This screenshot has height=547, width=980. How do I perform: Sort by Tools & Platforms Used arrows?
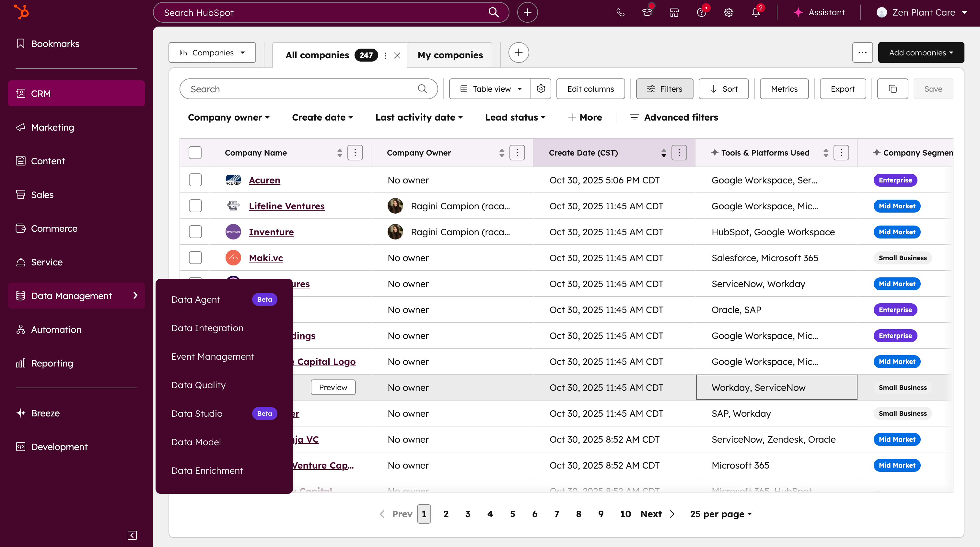(825, 153)
